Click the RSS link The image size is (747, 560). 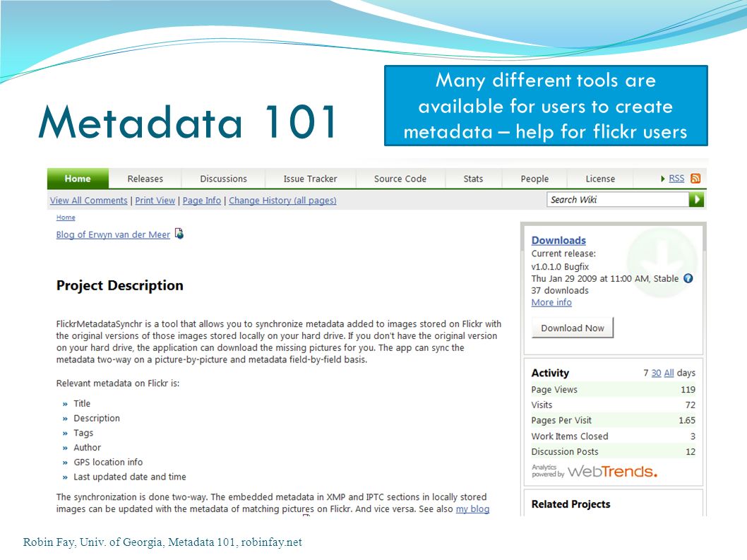tap(676, 178)
